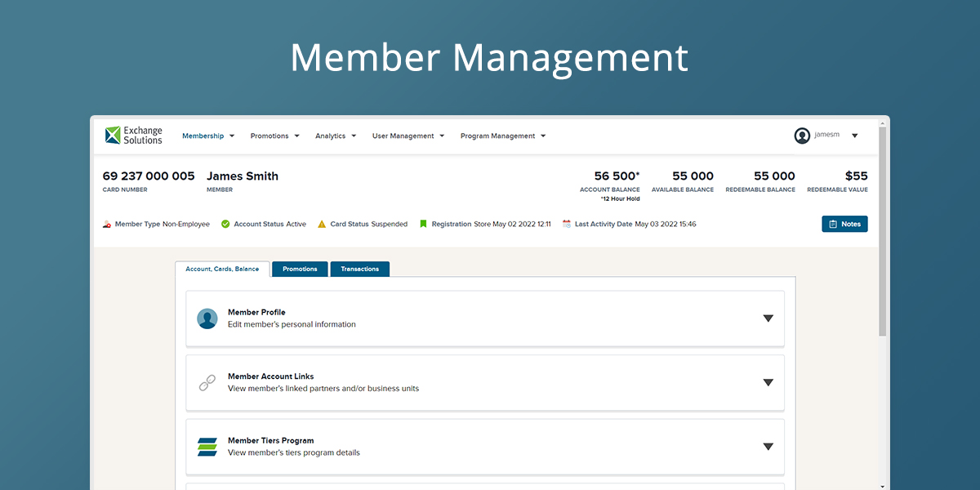Expand the Member Tiers Program section
This screenshot has width=980, height=490.
pyautogui.click(x=768, y=447)
